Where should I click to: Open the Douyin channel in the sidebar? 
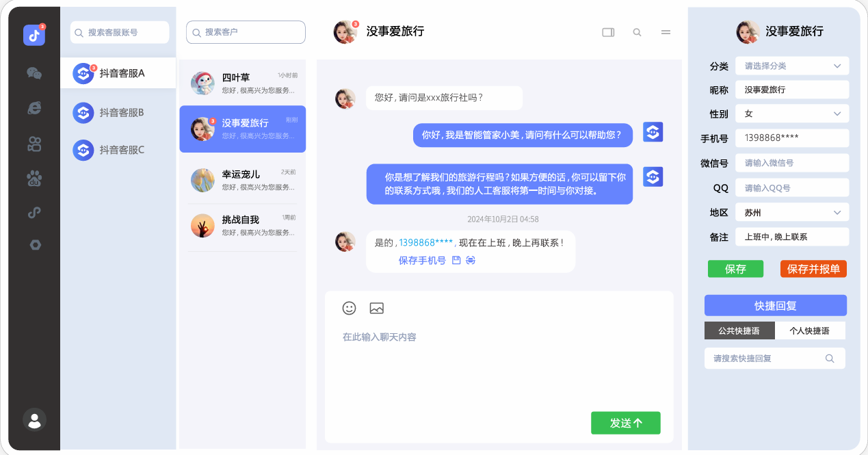click(34, 34)
